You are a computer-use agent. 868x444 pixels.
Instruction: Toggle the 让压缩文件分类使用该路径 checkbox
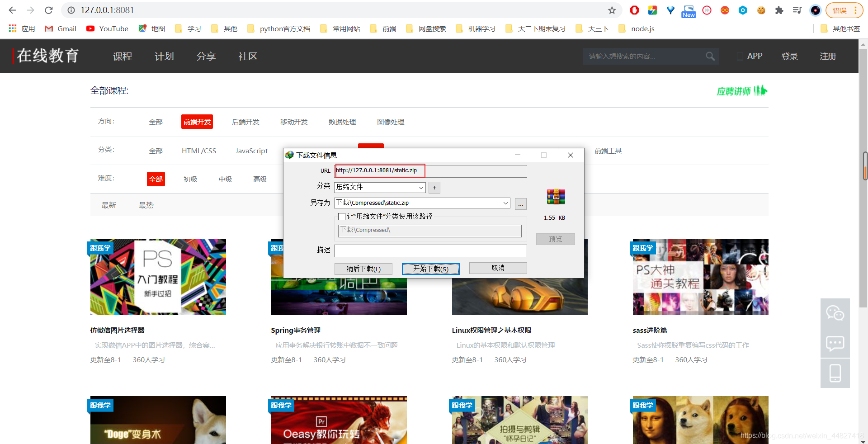click(342, 217)
